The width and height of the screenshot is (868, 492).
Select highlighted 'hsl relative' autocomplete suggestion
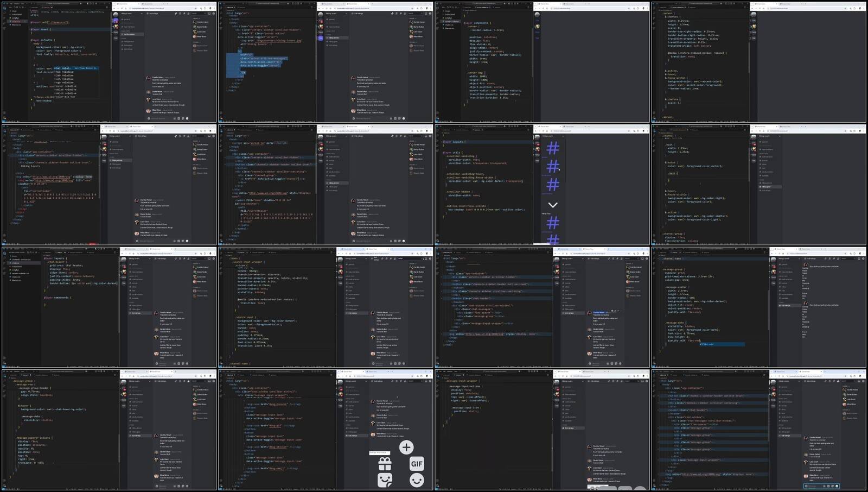point(76,68)
